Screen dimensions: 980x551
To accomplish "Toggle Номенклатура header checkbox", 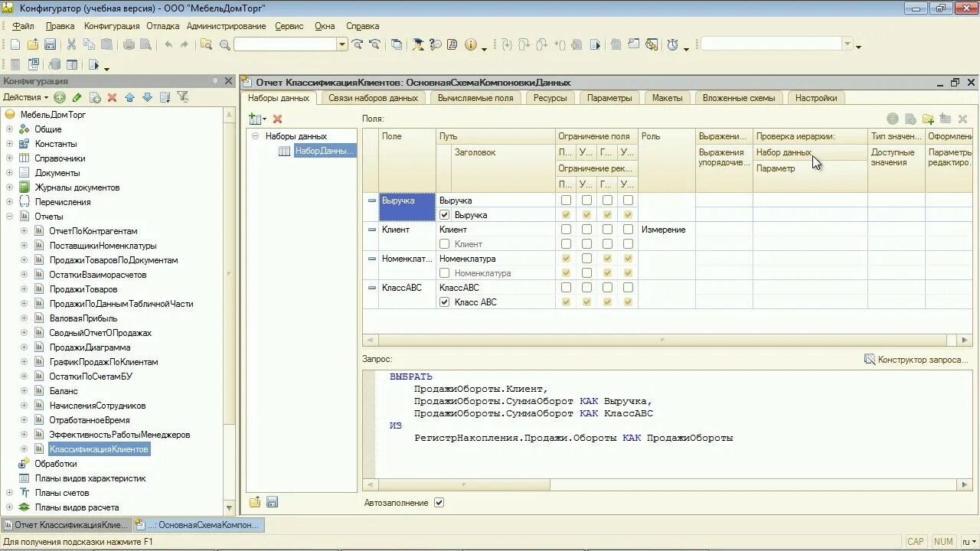I will [x=445, y=273].
